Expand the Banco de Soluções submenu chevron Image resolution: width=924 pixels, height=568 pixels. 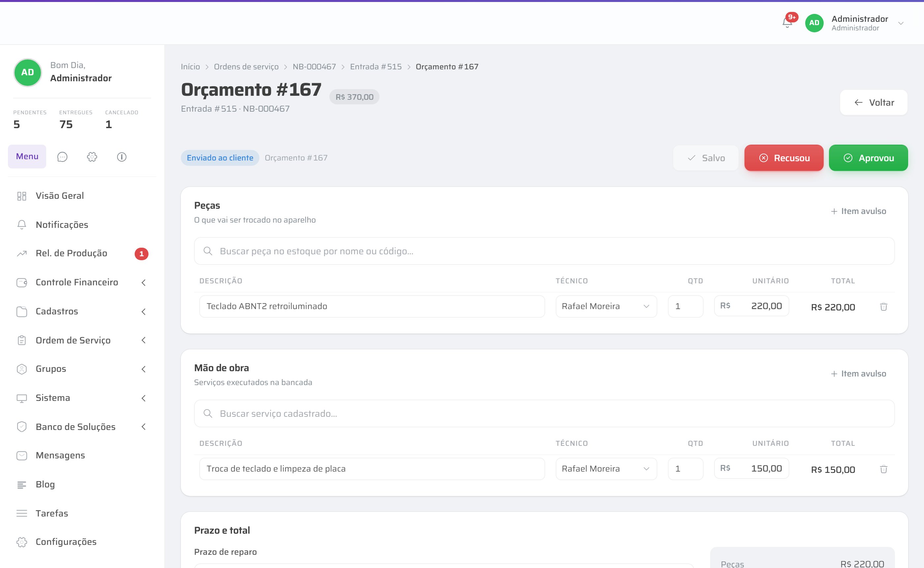coord(143,427)
